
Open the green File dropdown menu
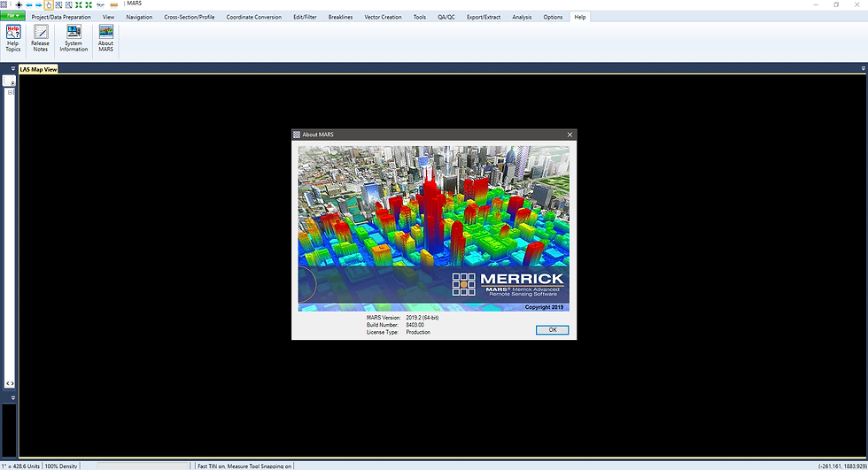(12, 16)
